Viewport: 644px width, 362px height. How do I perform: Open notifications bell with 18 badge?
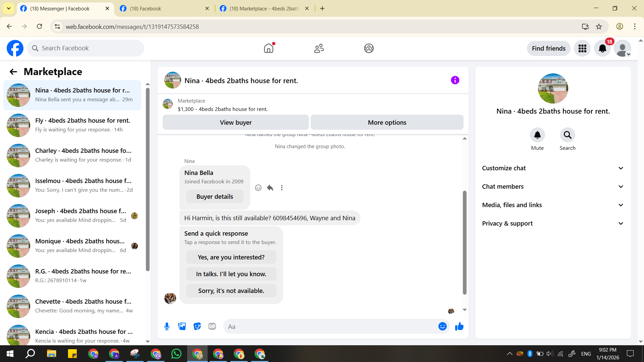point(602,49)
